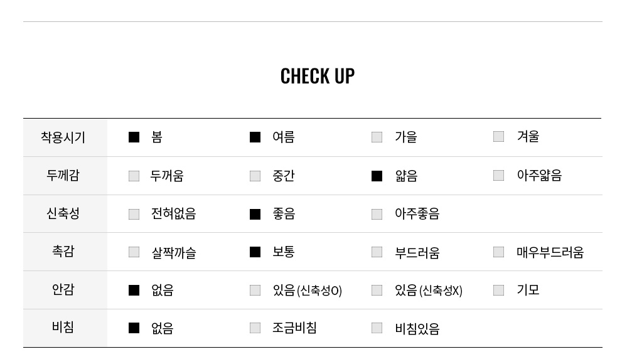Click the CHECK UP heading
Image resolution: width=627 pixels, height=364 pixels.
(318, 76)
